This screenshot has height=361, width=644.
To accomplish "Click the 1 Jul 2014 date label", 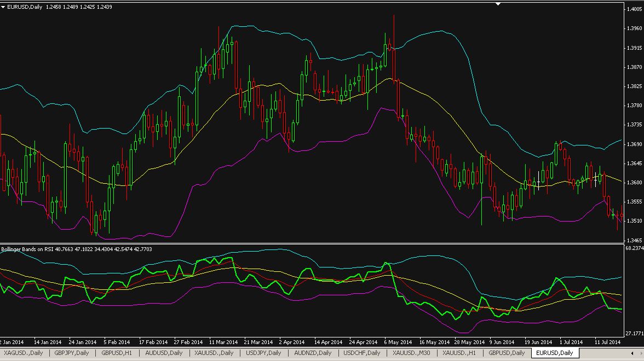I will 571,342.
